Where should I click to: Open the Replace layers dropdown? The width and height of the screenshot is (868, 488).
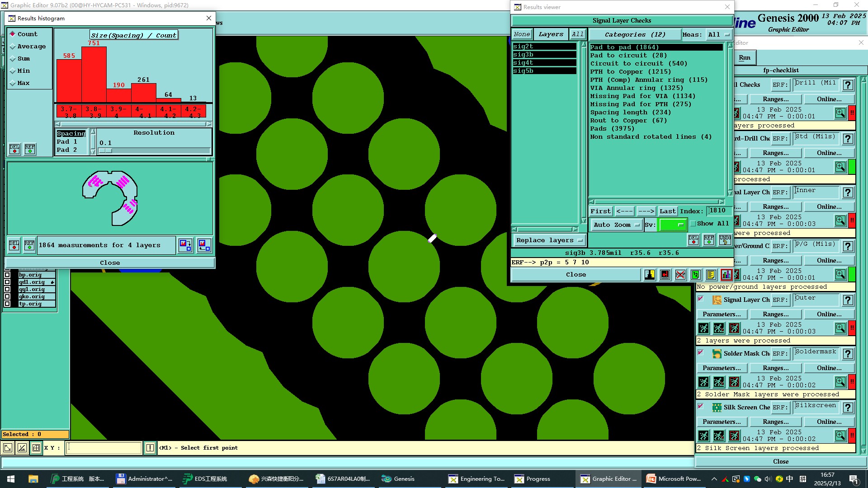tap(549, 240)
